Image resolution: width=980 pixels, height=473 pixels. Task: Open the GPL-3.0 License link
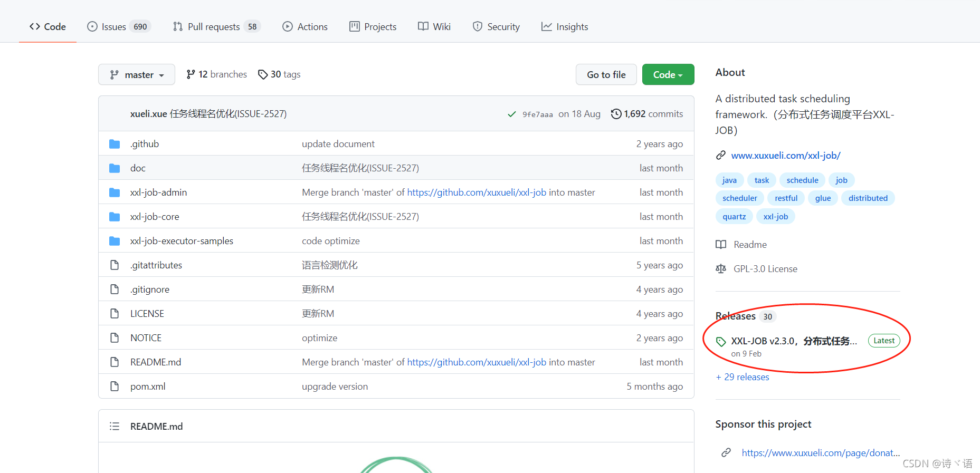coord(757,269)
